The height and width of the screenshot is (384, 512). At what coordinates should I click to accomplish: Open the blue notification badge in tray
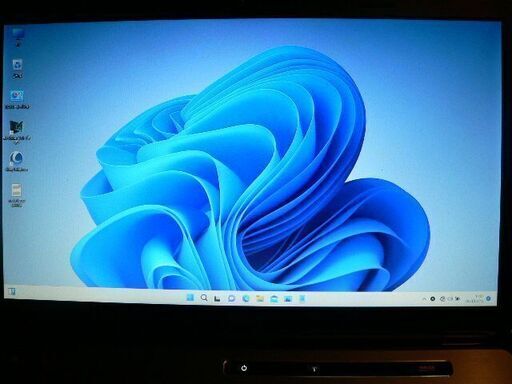pyautogui.click(x=489, y=298)
